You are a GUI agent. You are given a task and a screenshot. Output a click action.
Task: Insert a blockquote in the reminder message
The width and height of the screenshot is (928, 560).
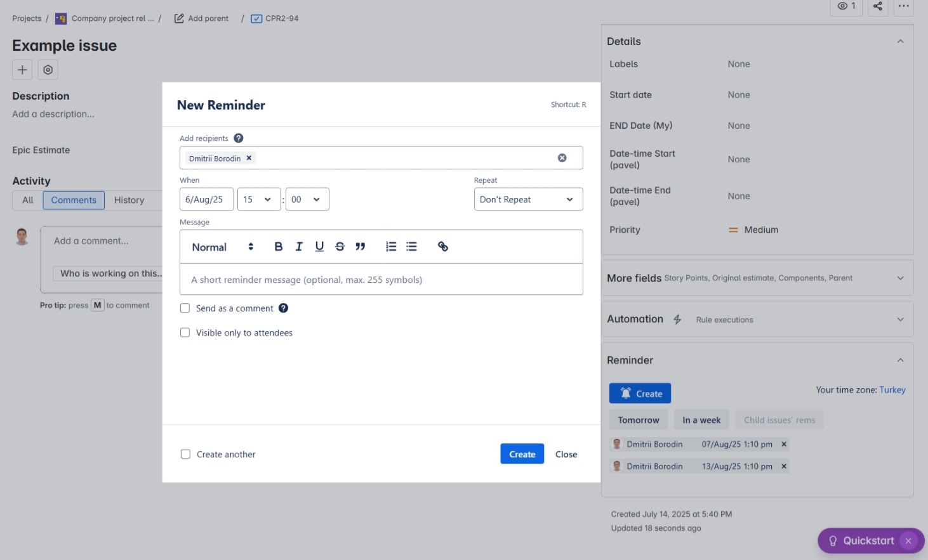pos(361,247)
